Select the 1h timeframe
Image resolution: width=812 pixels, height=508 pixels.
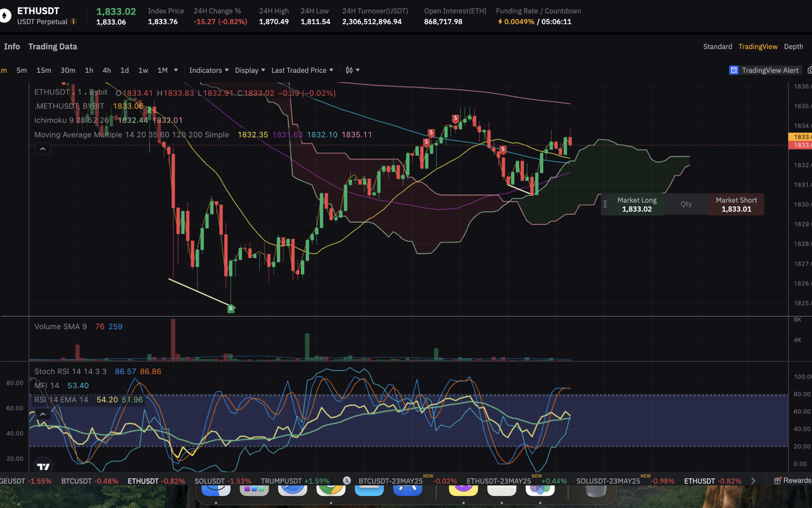[89, 70]
